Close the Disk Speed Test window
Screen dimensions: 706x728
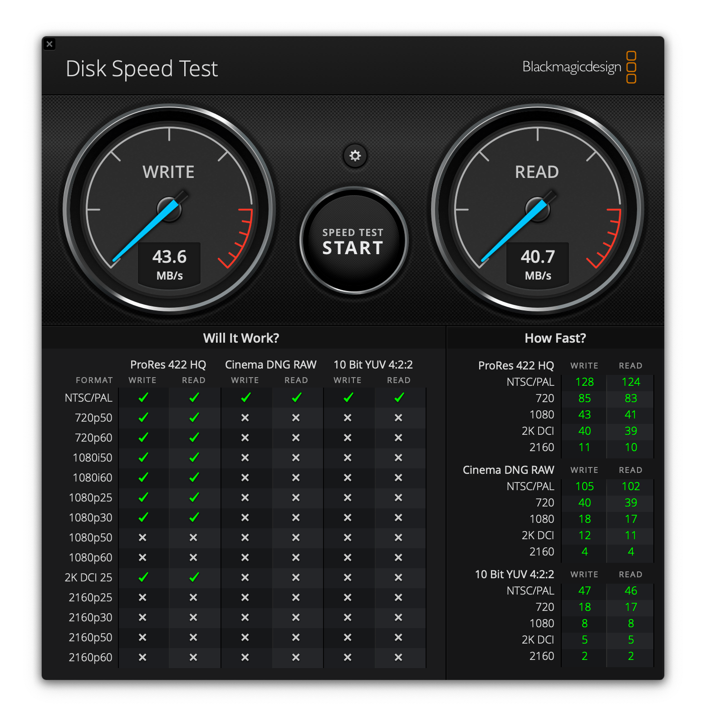(49, 44)
